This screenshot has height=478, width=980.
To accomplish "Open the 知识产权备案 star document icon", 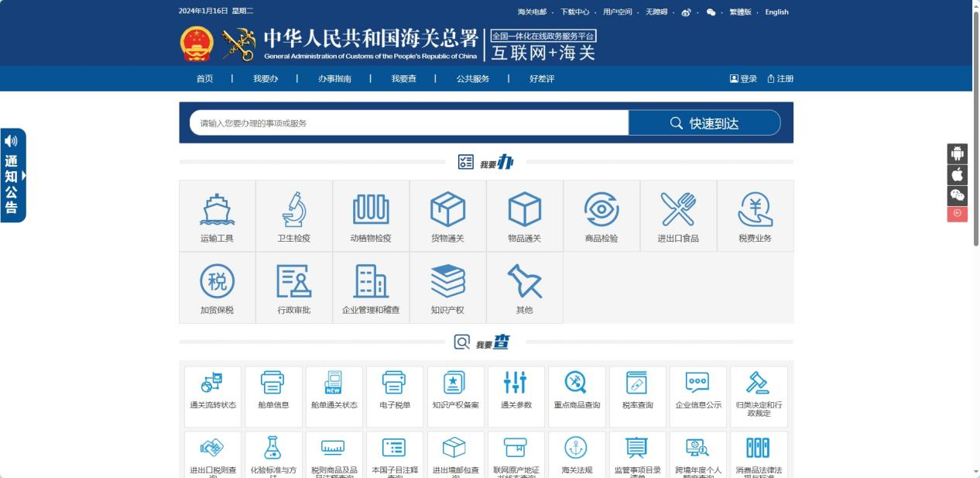I will pyautogui.click(x=455, y=383).
